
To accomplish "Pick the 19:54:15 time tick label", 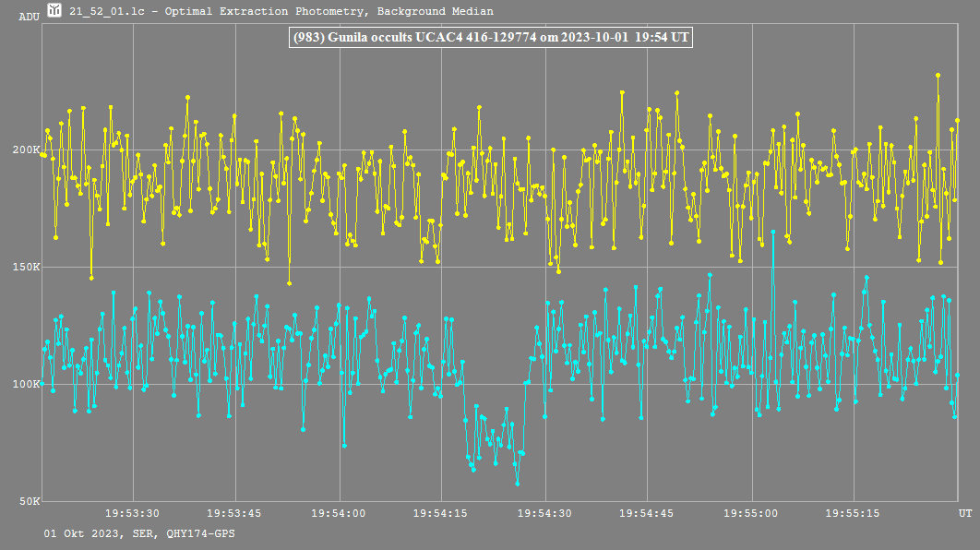I will click(440, 513).
